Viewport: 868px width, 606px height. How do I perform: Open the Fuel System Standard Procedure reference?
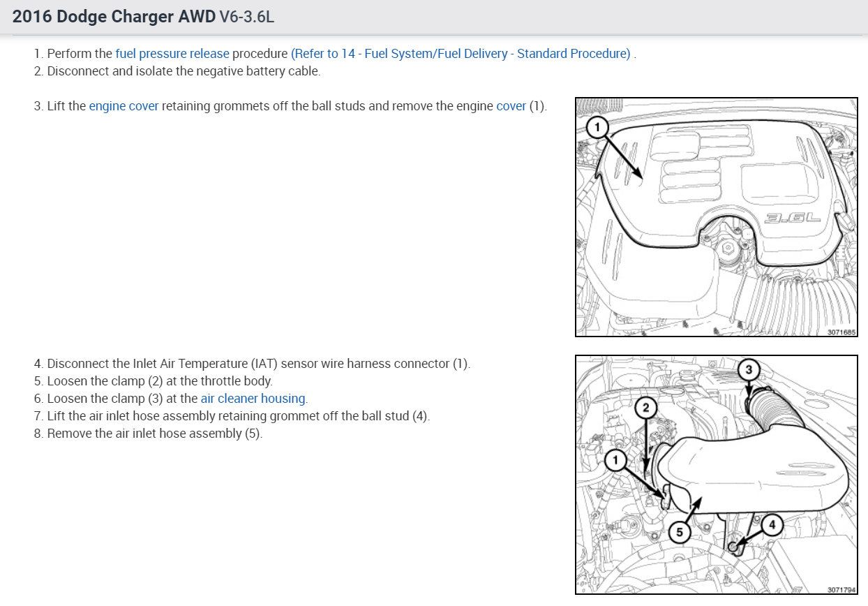461,54
